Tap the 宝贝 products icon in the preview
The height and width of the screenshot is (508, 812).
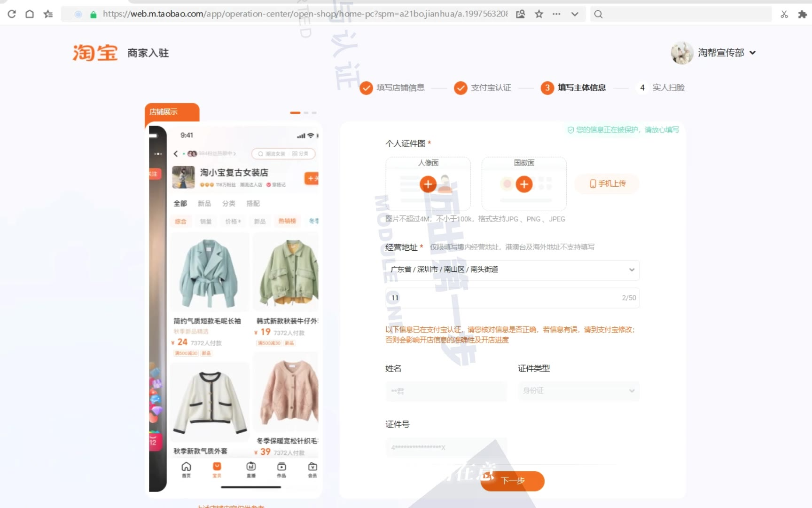217,469
